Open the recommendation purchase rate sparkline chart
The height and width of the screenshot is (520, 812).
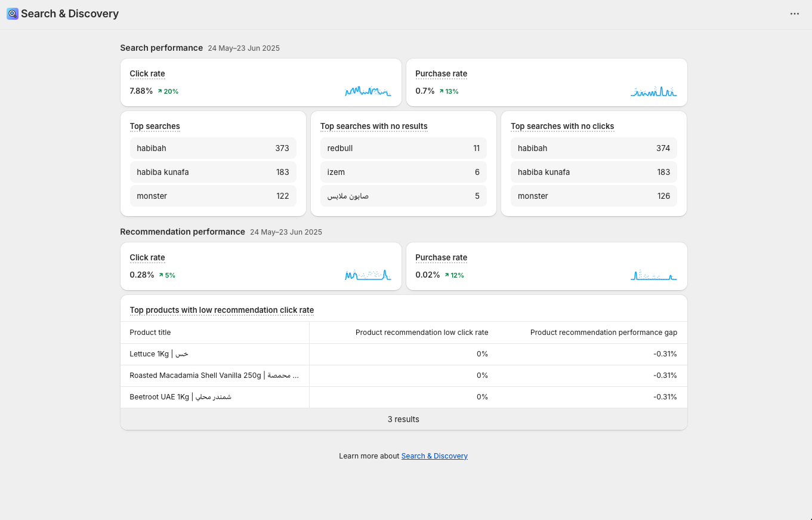(x=654, y=275)
